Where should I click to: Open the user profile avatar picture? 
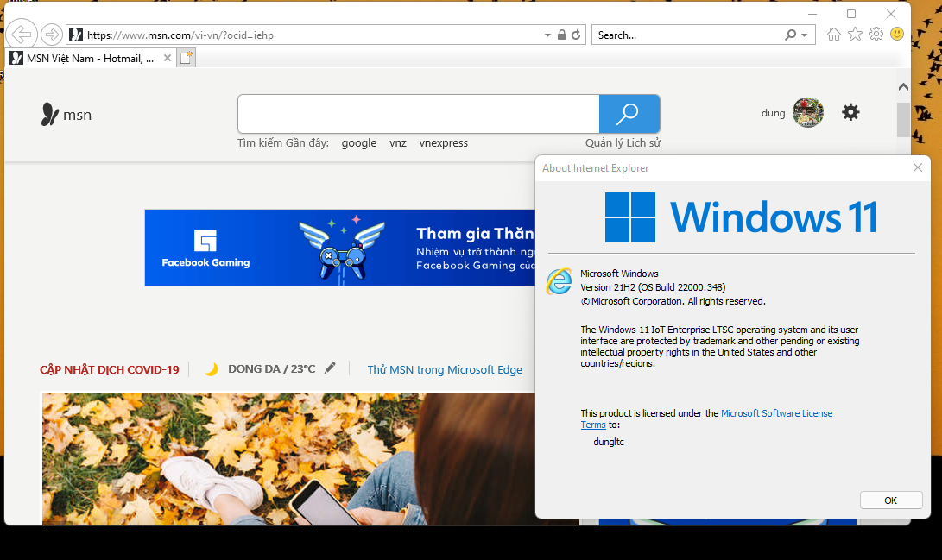[808, 112]
